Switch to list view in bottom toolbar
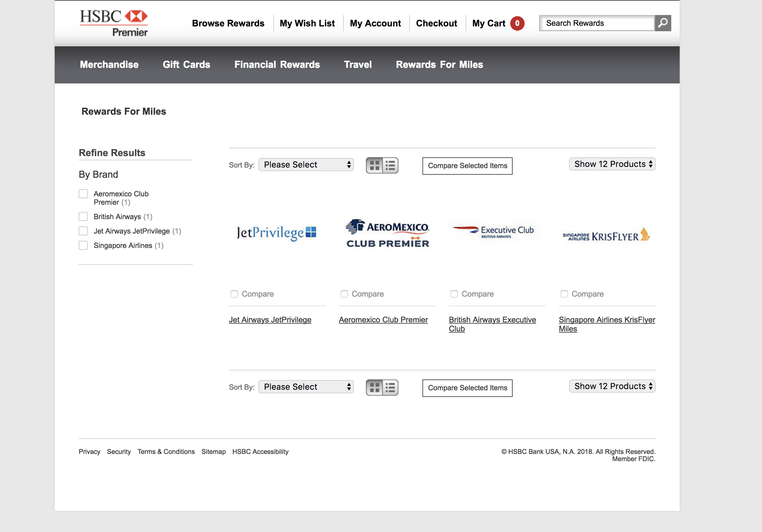 pos(390,387)
